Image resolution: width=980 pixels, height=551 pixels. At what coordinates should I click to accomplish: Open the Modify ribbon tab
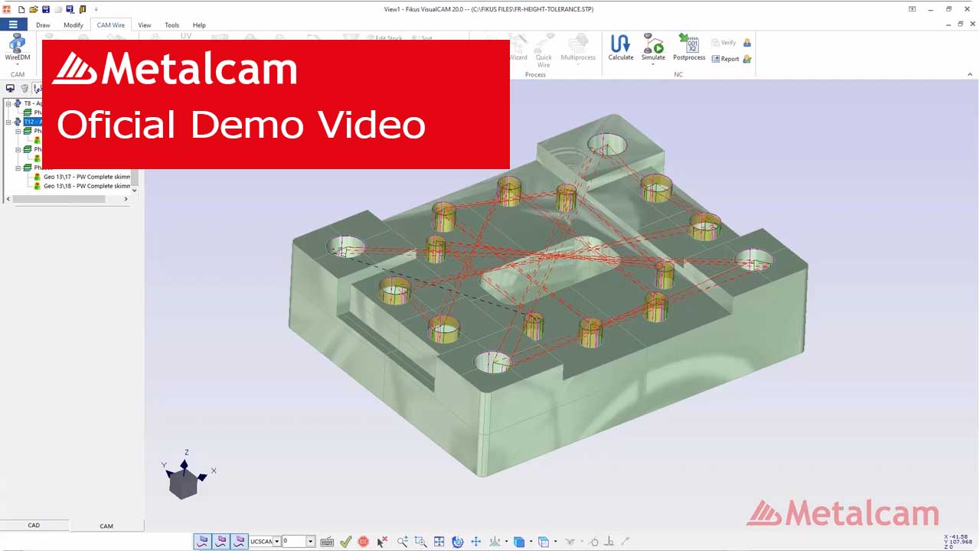click(x=73, y=25)
